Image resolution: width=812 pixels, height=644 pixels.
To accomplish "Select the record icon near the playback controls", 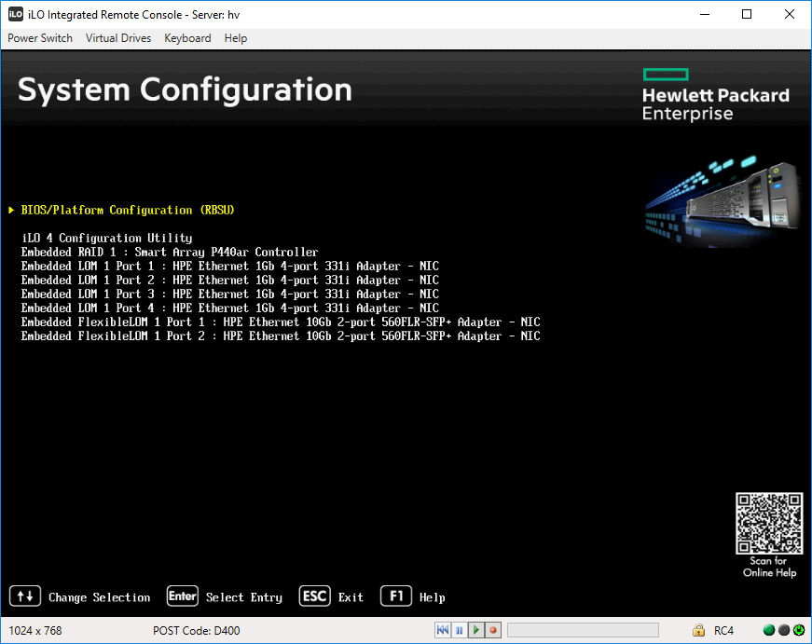I will 492,630.
